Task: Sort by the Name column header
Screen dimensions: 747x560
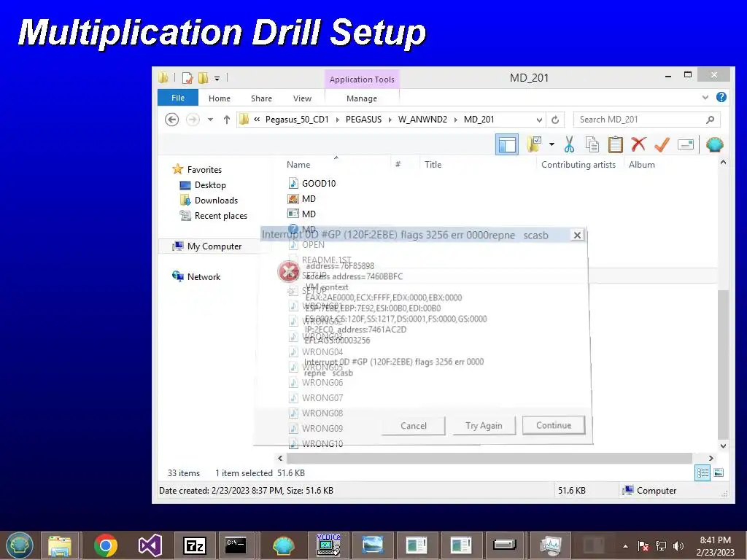Action: point(298,164)
